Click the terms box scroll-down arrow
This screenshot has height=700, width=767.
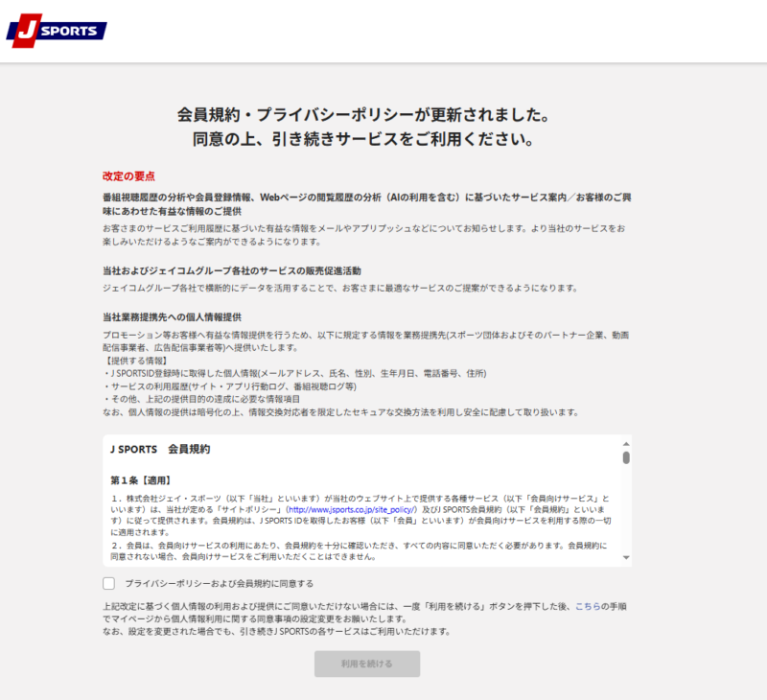pyautogui.click(x=626, y=558)
